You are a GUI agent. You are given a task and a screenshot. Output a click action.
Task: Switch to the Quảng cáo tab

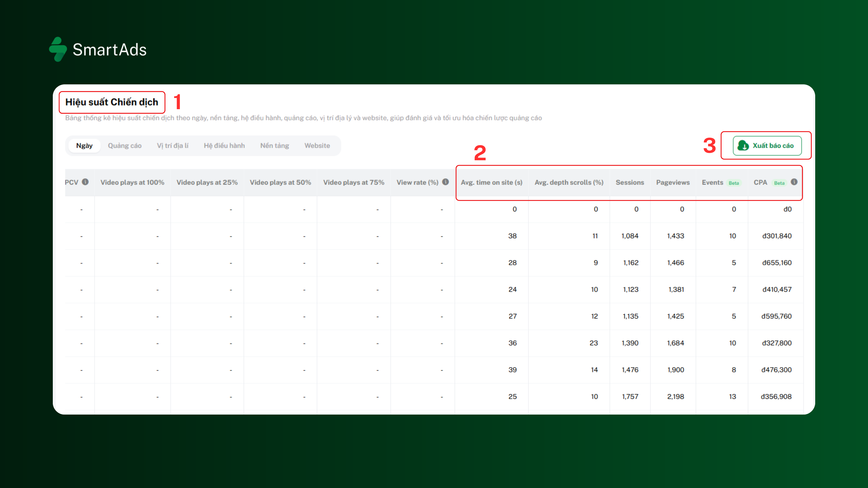pos(125,146)
